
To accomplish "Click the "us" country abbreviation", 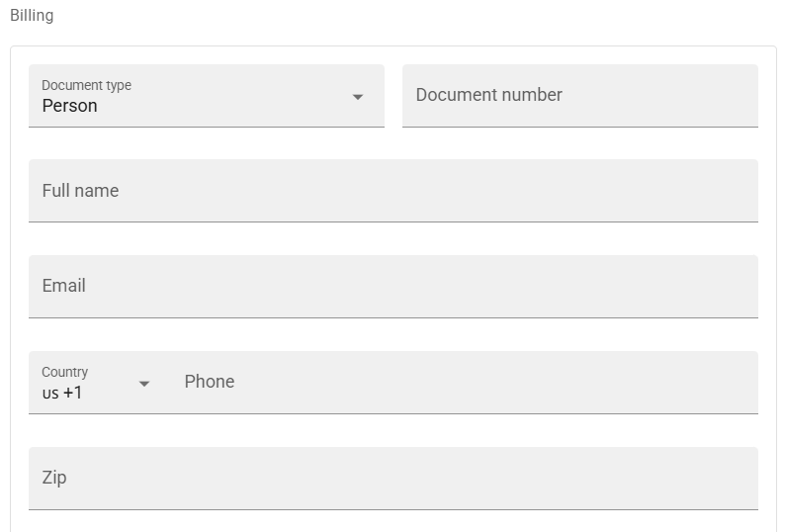I will pyautogui.click(x=49, y=394).
